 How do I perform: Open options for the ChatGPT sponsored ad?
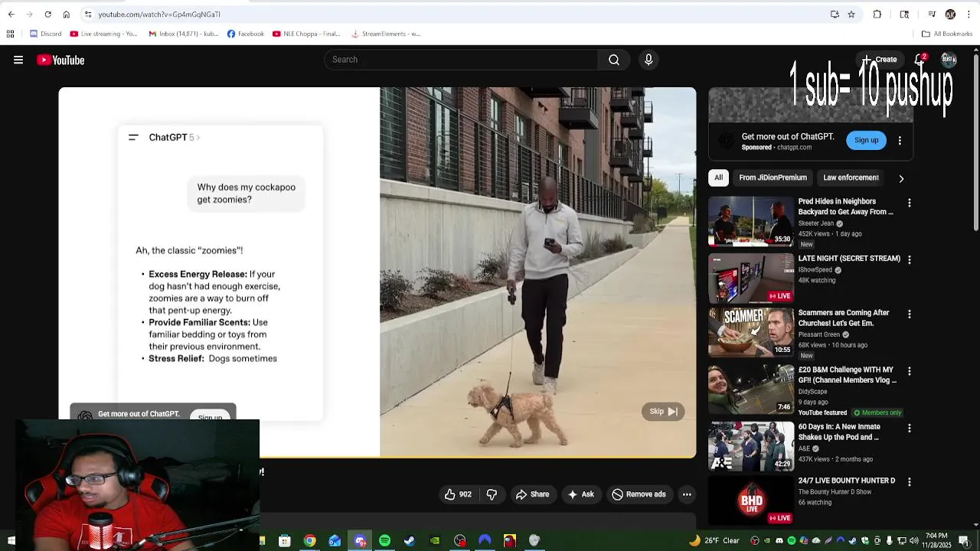(900, 140)
